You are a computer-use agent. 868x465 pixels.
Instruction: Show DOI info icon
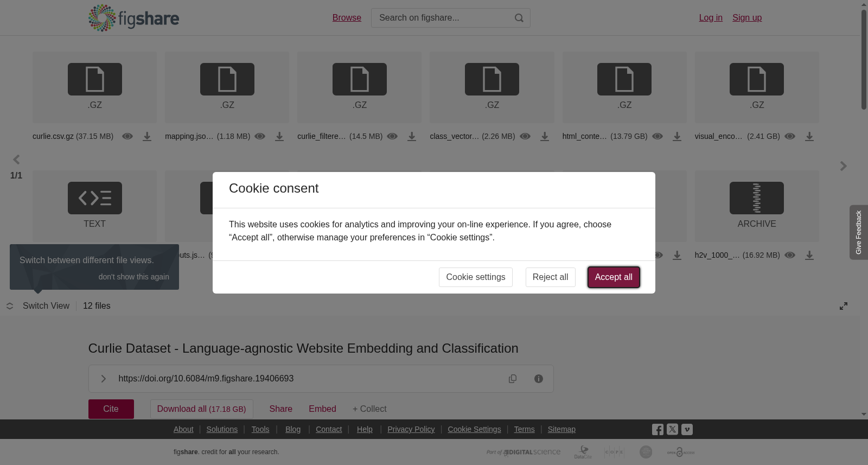[539, 379]
